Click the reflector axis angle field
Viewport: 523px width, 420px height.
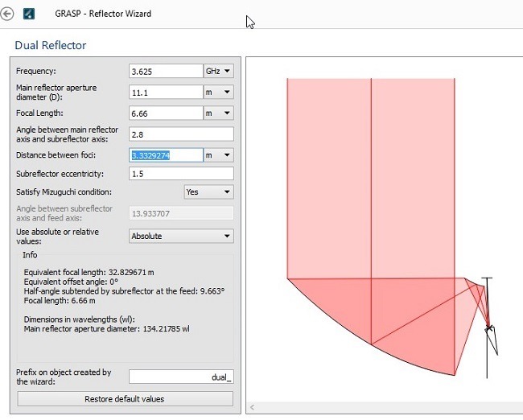(181, 134)
